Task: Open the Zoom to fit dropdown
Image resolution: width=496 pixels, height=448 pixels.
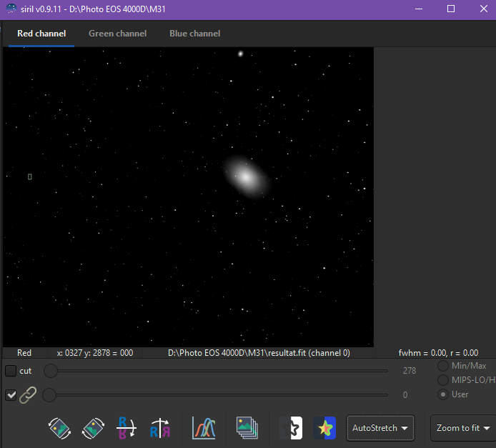Action: 463,428
